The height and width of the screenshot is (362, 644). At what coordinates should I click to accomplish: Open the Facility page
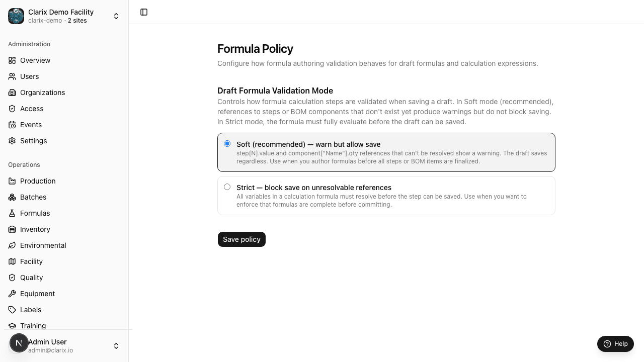(64, 261)
